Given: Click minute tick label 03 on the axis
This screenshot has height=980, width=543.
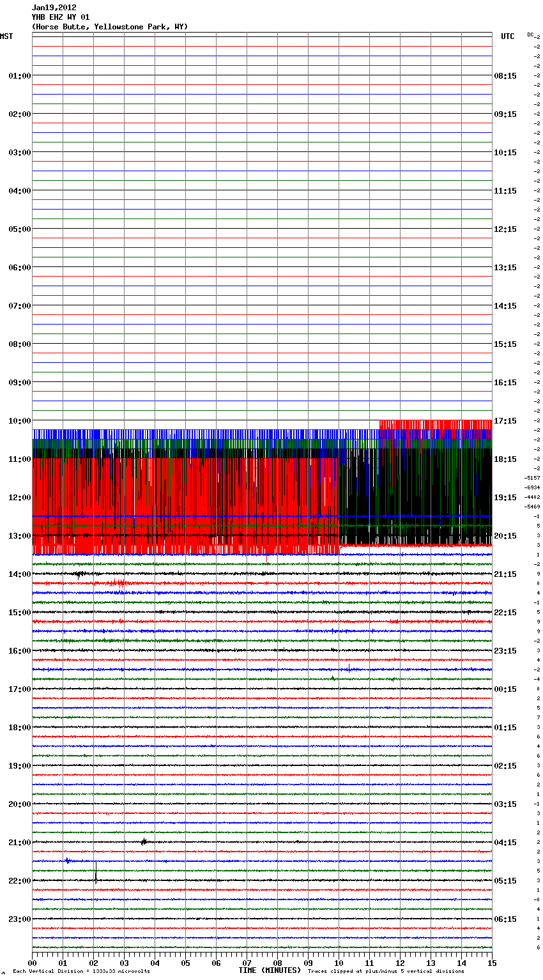Looking at the screenshot, I should (x=125, y=963).
